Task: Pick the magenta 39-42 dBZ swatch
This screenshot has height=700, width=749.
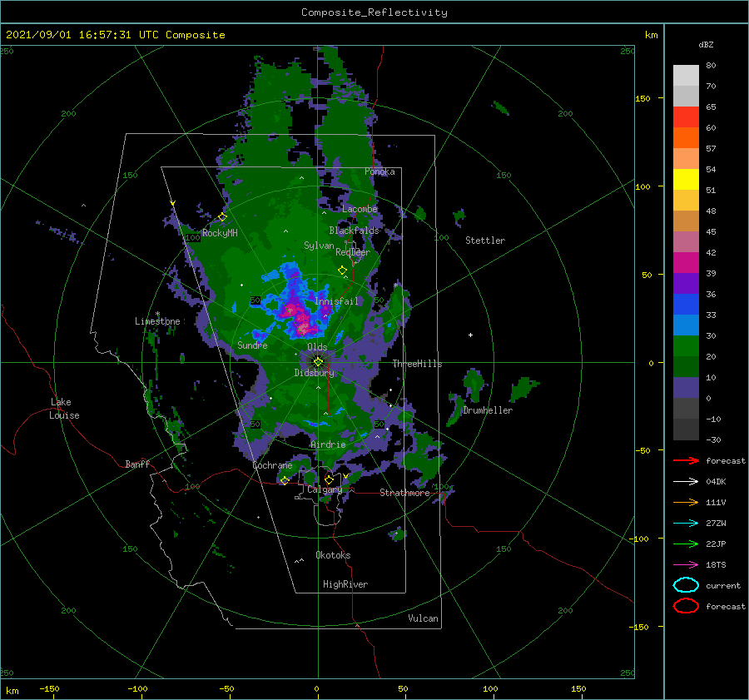Action: 686,263
